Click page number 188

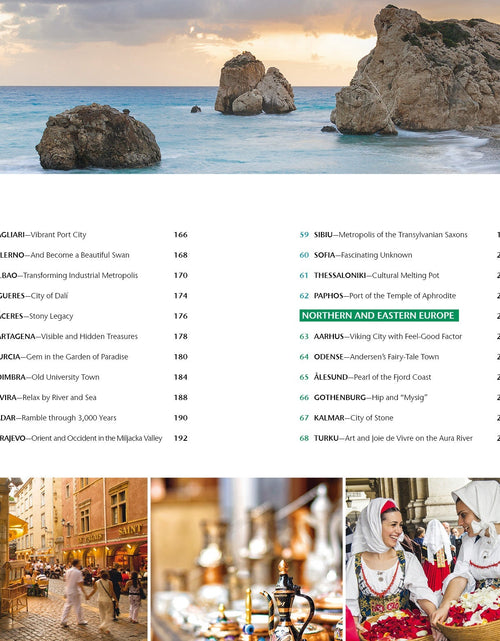click(181, 397)
